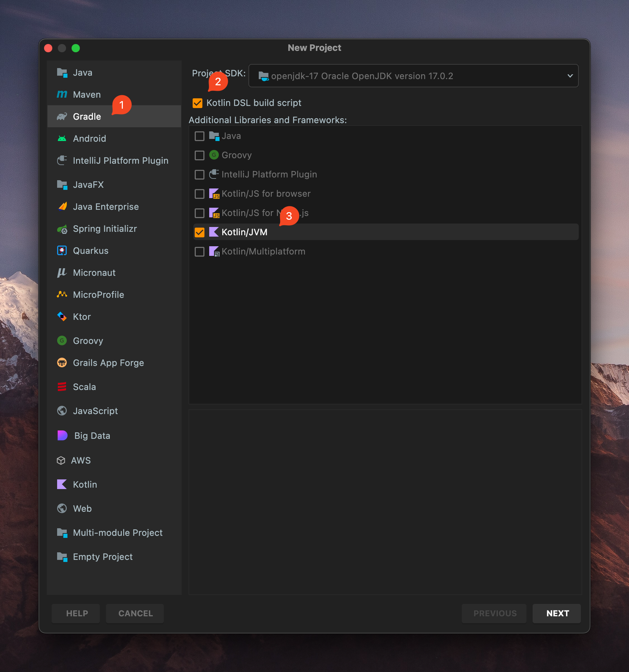This screenshot has width=629, height=672.
Task: Click the 'Big Data' label
Action: (x=92, y=436)
